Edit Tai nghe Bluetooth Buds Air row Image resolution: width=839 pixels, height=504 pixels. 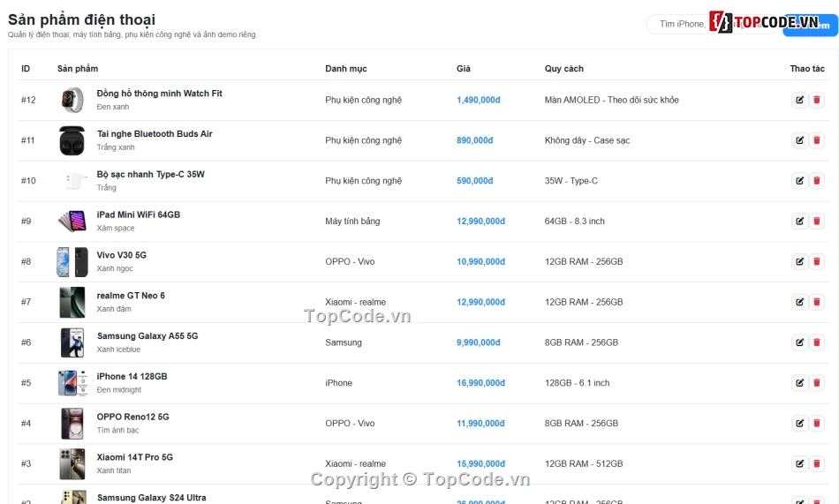(799, 140)
